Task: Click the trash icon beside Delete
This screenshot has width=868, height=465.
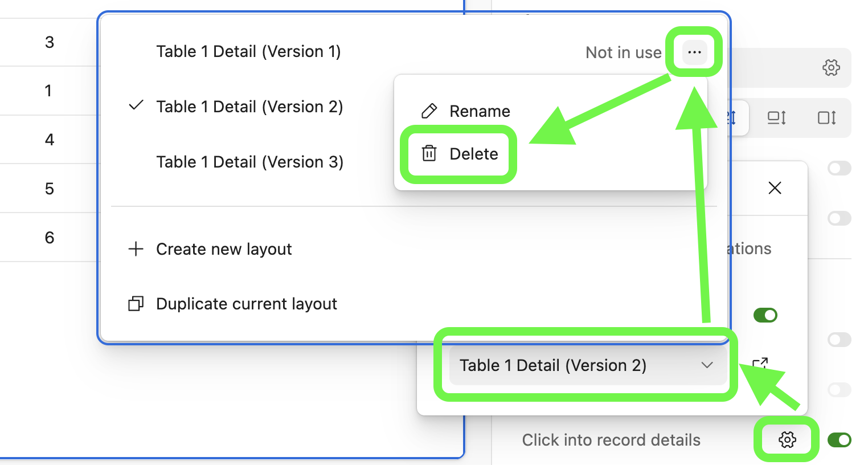Action: coord(429,153)
